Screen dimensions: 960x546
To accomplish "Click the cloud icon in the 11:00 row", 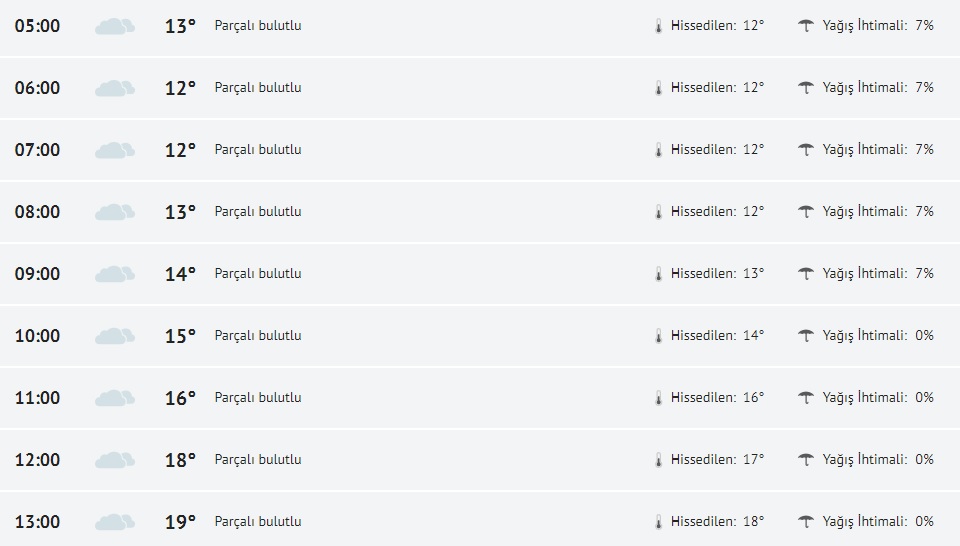I will [114, 398].
